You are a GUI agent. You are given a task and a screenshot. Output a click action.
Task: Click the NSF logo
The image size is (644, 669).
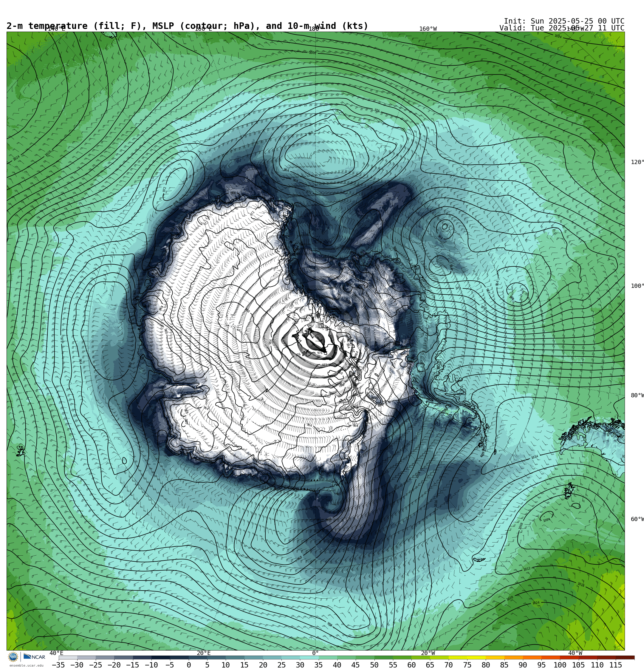[13, 657]
